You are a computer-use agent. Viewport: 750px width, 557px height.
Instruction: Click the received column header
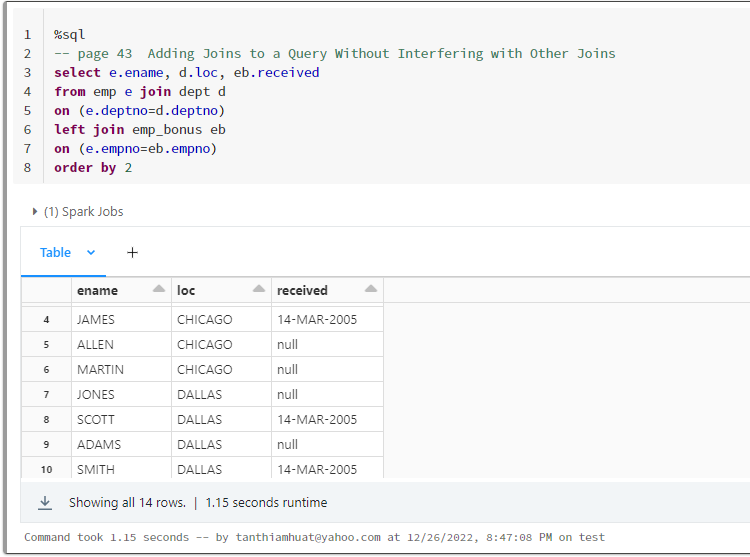303,291
